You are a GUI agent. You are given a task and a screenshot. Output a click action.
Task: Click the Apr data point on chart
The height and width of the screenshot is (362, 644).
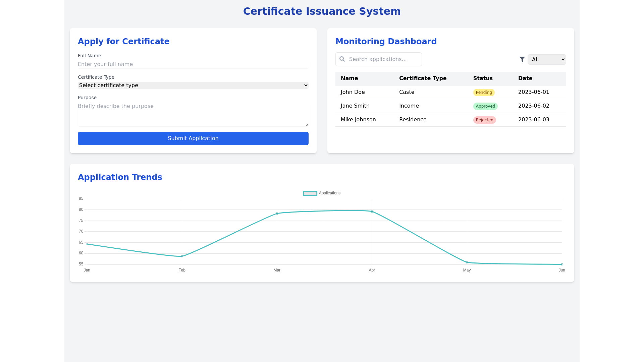tap(372, 212)
